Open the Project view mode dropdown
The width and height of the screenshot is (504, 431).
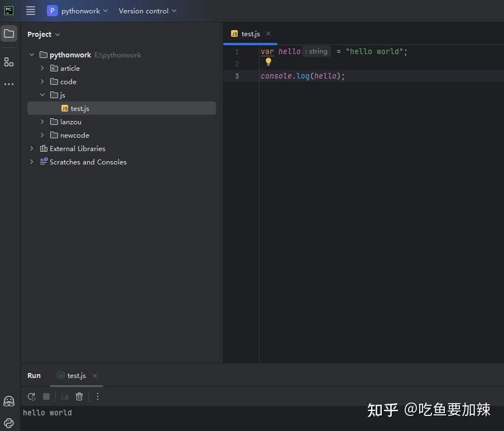coord(44,34)
